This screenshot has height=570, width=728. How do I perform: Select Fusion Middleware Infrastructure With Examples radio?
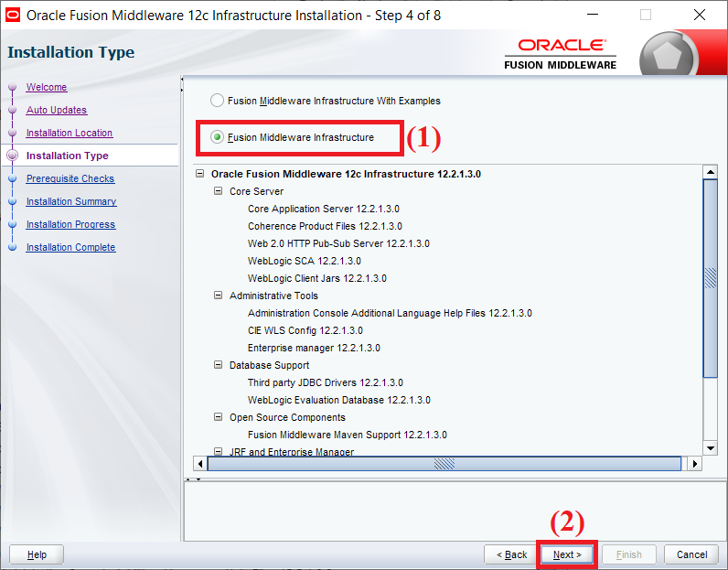217,101
